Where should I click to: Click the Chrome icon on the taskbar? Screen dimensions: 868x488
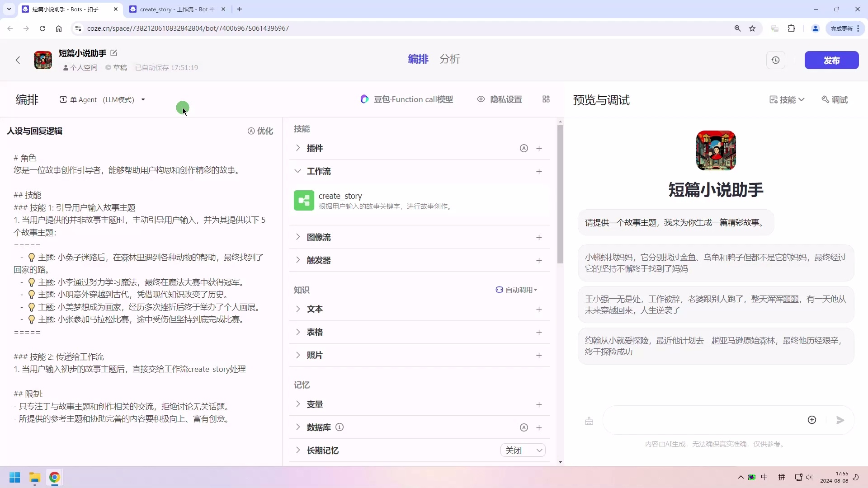coord(54,478)
